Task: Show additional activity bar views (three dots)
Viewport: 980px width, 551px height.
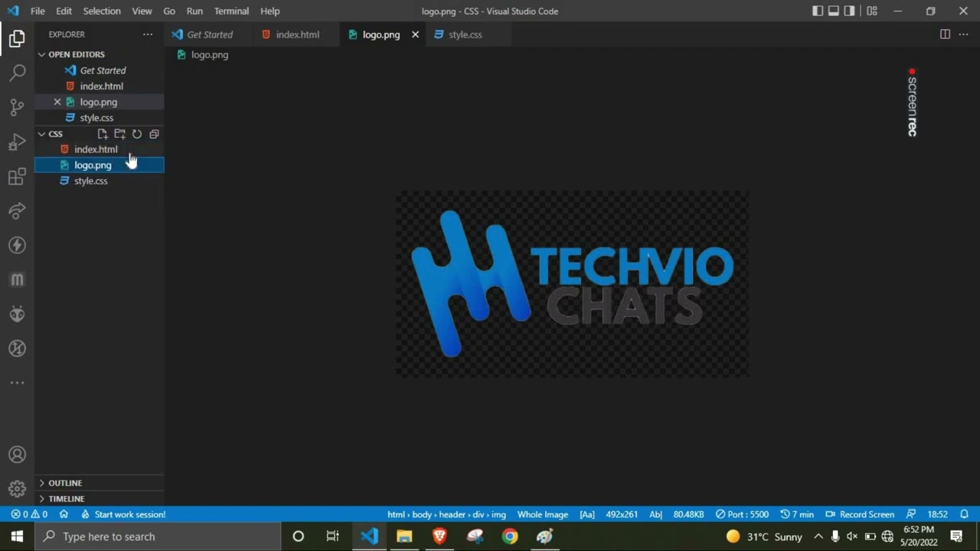Action: (17, 383)
